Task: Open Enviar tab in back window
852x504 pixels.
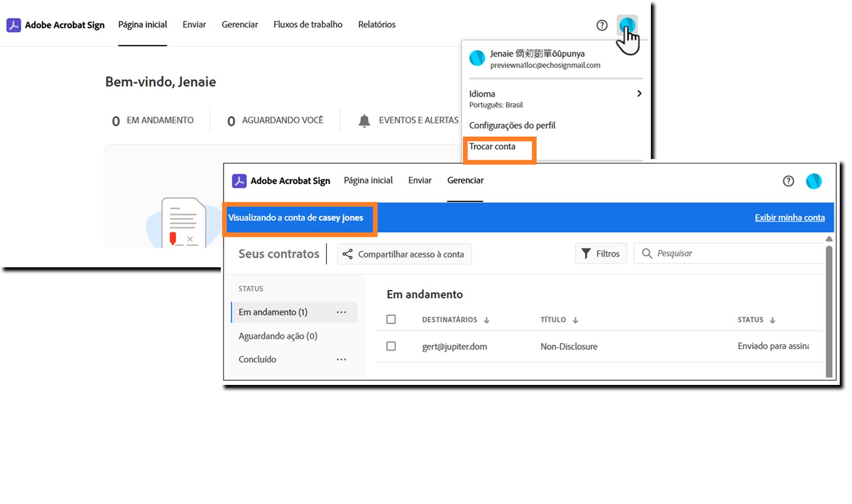Action: tap(195, 24)
